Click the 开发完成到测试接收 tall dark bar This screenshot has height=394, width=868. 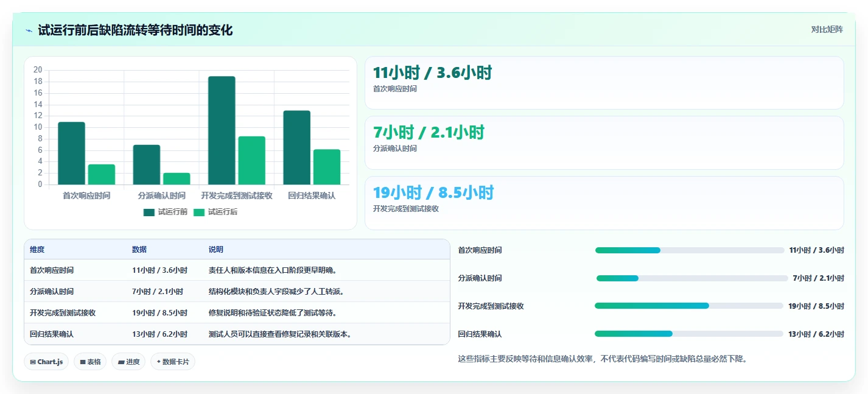[222, 130]
